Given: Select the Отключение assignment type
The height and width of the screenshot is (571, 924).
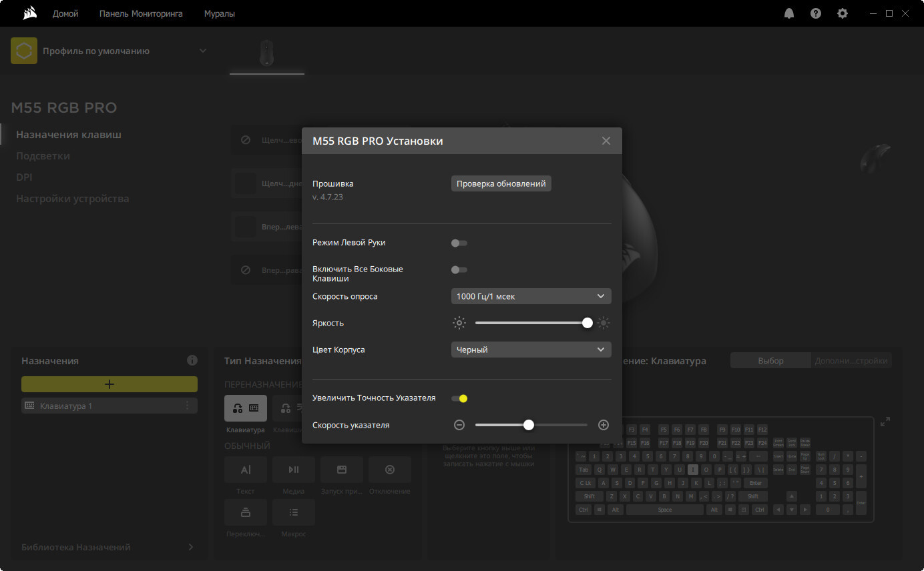Looking at the screenshot, I should tap(390, 470).
